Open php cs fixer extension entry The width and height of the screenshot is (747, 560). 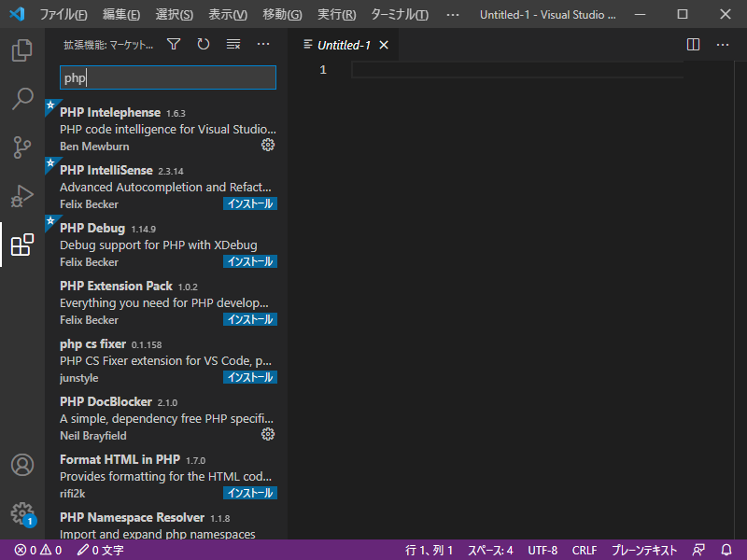tap(166, 360)
